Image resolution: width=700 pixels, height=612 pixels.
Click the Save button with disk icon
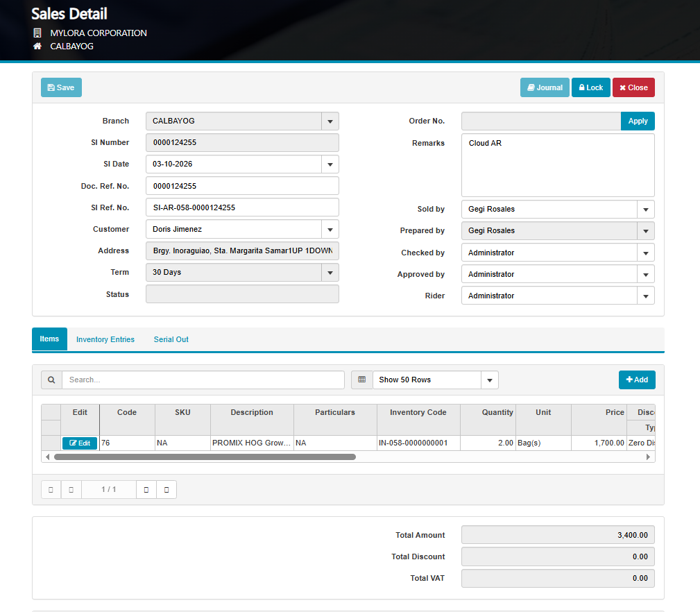[61, 87]
